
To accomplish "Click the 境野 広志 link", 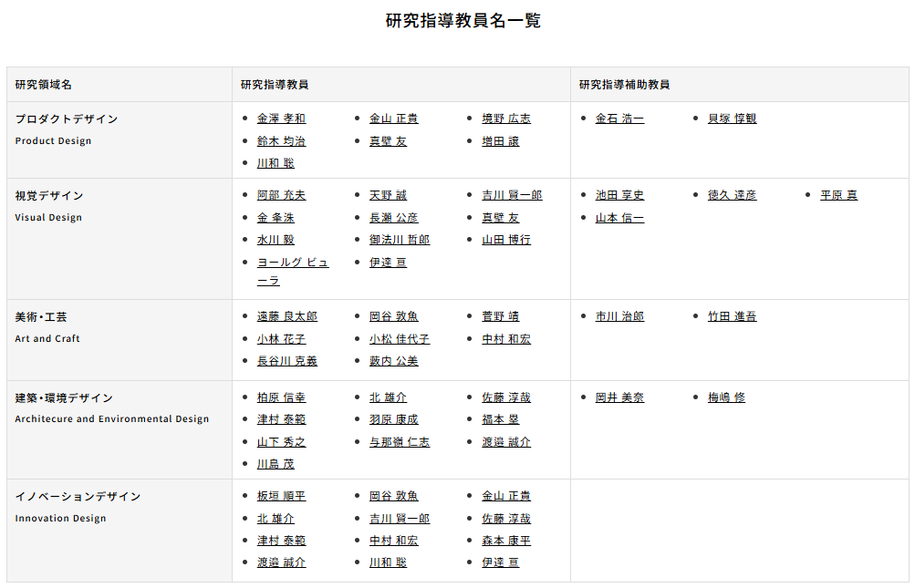I will (506, 119).
